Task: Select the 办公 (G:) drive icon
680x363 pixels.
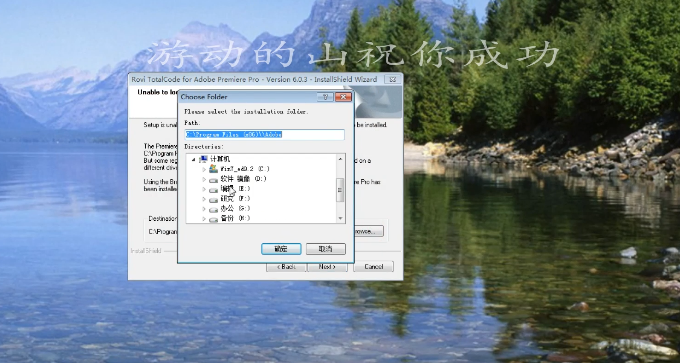Action: tap(213, 209)
